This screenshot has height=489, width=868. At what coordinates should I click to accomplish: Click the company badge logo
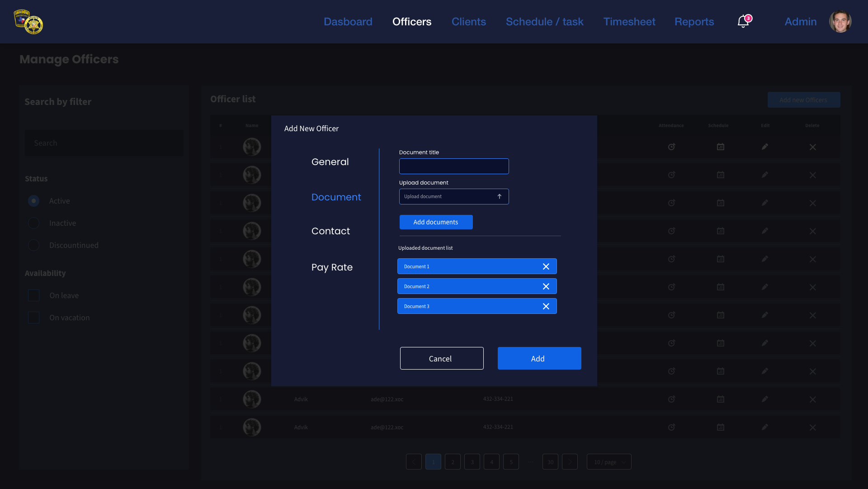click(28, 22)
